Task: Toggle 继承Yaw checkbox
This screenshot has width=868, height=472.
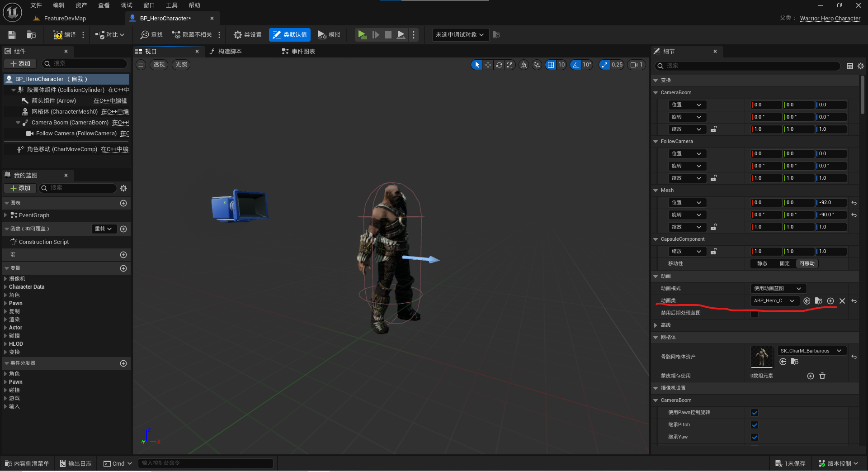Action: [x=755, y=437]
